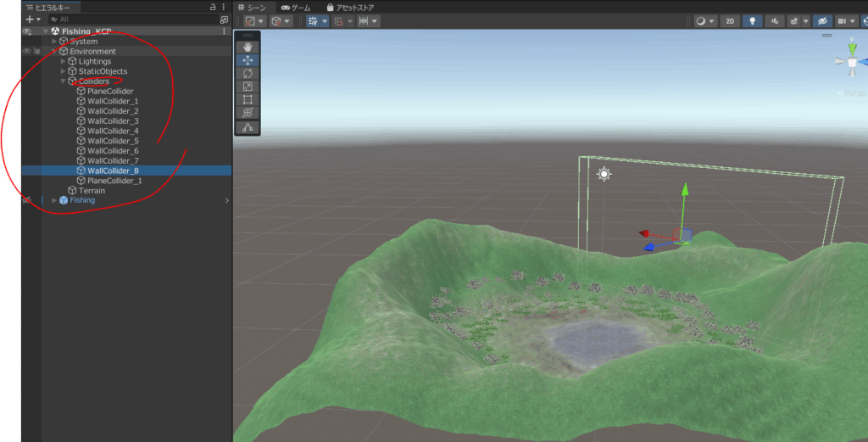This screenshot has height=442, width=868.
Task: Select the Terrain object in hierarchy
Action: pyautogui.click(x=92, y=191)
